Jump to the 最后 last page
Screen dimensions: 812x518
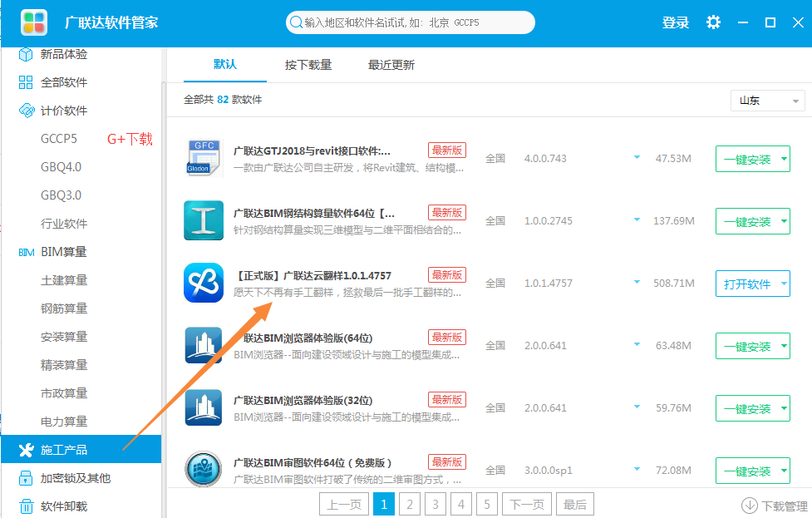[x=575, y=504]
